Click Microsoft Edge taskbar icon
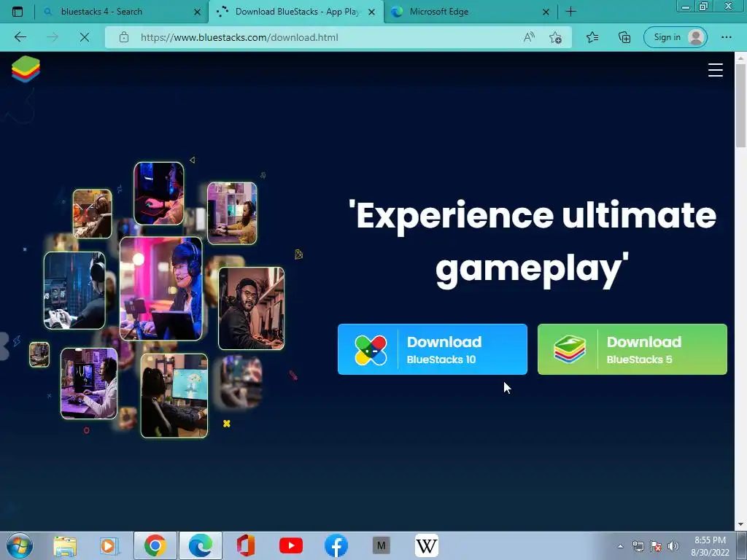Screen dimensions: 747x560 tap(200, 545)
